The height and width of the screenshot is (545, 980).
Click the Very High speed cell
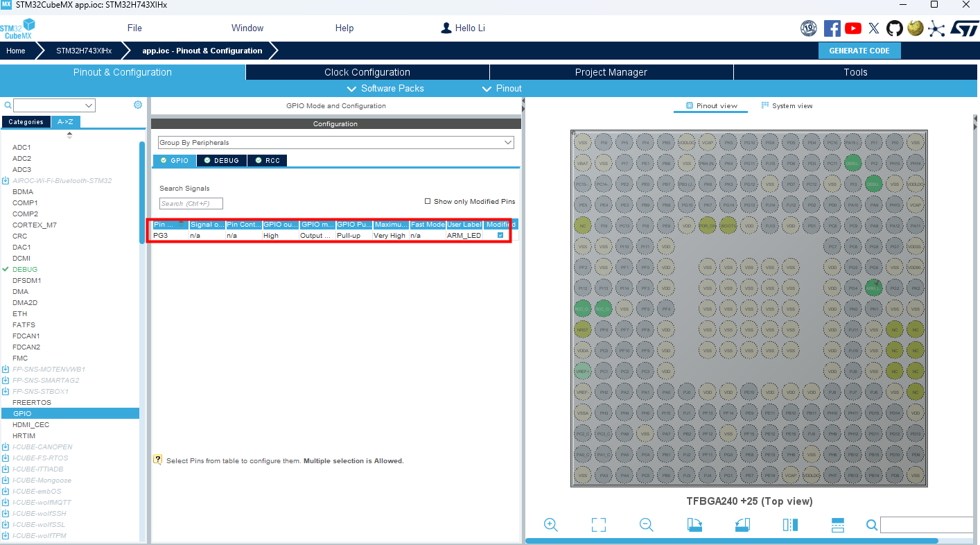(x=391, y=236)
